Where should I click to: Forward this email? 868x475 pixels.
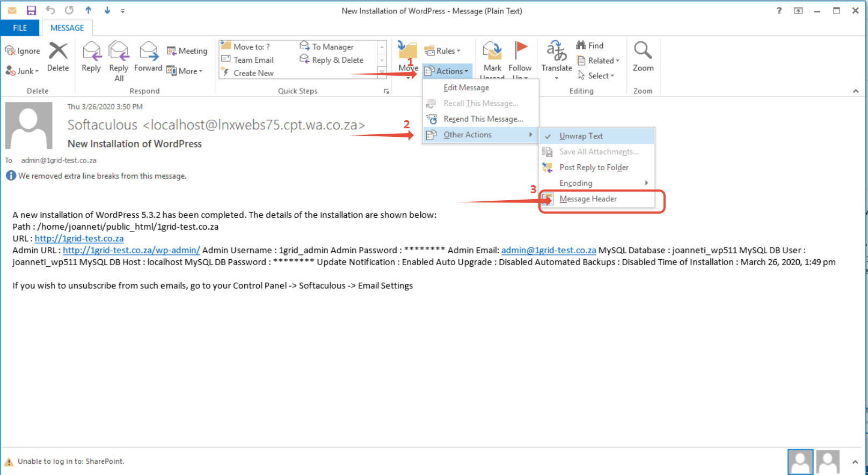(148, 57)
